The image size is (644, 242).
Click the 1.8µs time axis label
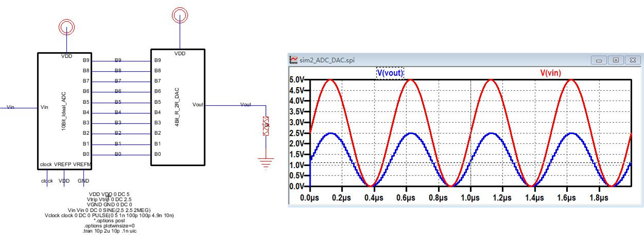[598, 198]
